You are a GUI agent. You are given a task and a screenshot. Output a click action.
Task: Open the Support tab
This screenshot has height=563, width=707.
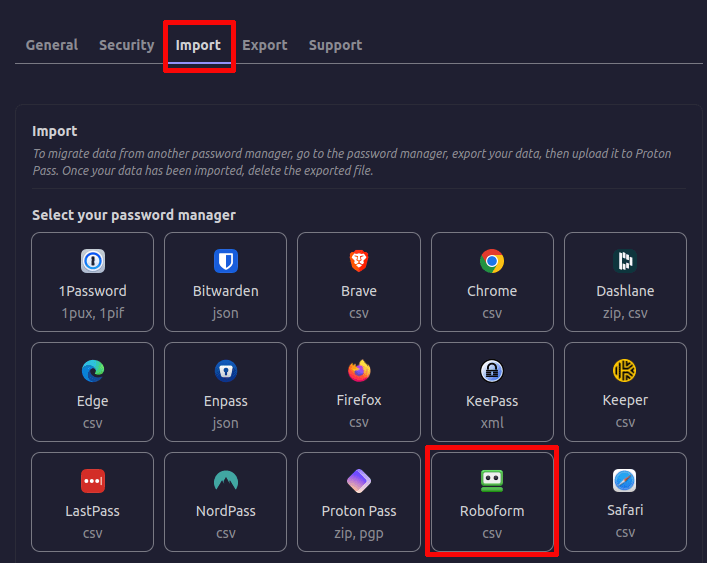[335, 45]
